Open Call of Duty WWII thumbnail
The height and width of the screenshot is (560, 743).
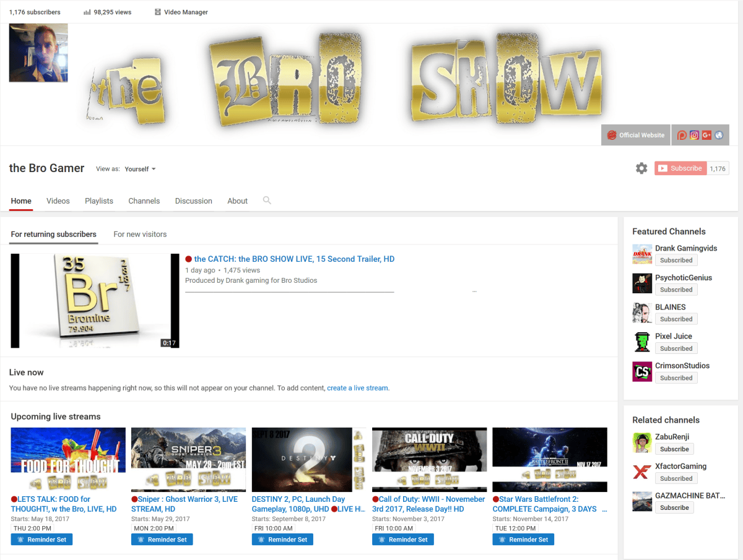(429, 459)
